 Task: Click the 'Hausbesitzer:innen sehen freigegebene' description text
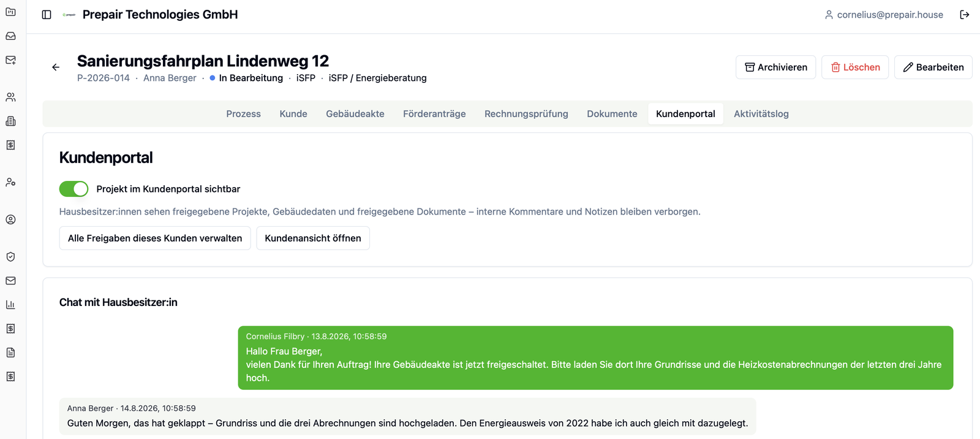pyautogui.click(x=380, y=212)
